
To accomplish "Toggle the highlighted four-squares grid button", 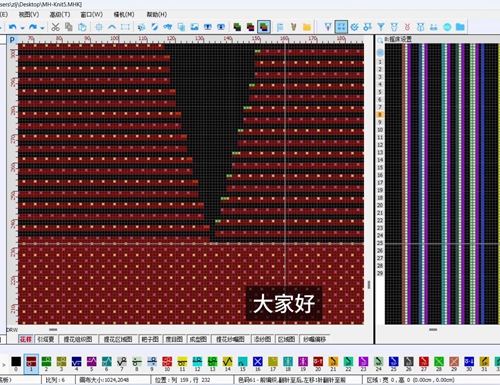I will pos(341,27).
